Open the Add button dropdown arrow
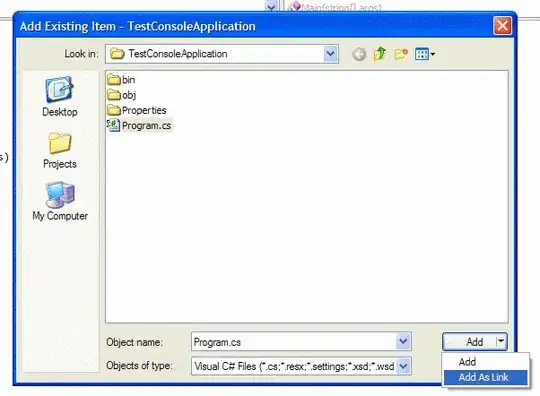Image resolution: width=540 pixels, height=396 pixels. [x=501, y=342]
